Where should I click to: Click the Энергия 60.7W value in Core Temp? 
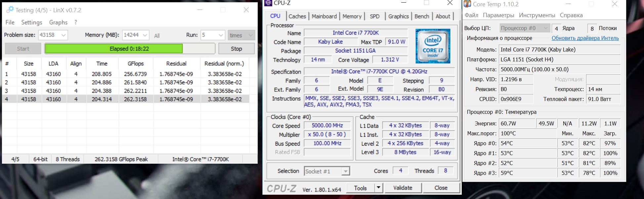point(516,123)
